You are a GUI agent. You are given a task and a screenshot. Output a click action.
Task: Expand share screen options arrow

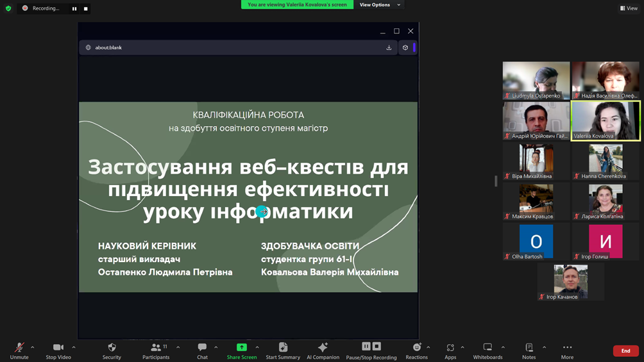click(x=257, y=348)
